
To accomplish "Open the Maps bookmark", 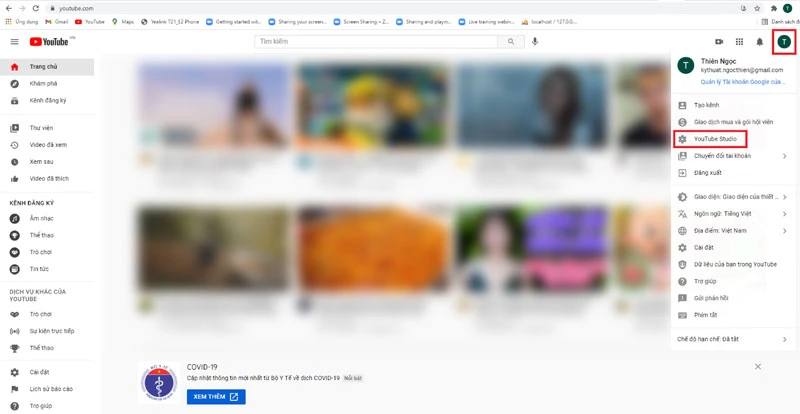I will point(123,22).
